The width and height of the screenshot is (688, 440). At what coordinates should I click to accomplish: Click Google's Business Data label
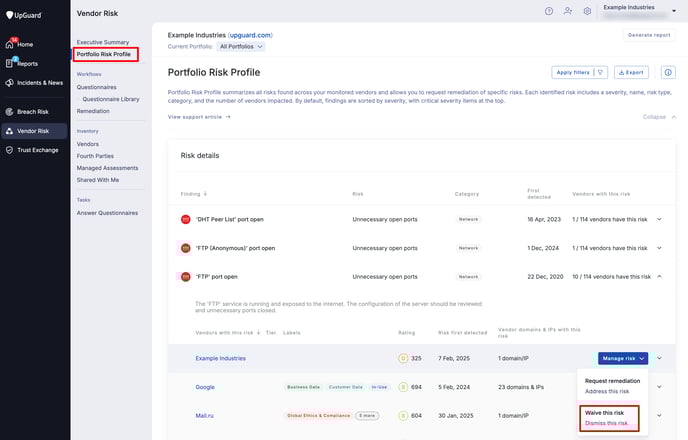click(x=303, y=387)
